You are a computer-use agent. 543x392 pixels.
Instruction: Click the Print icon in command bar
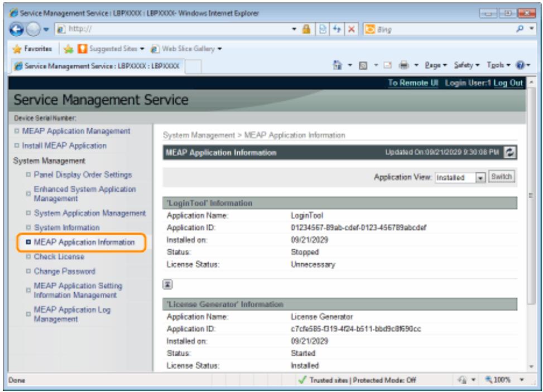(404, 65)
